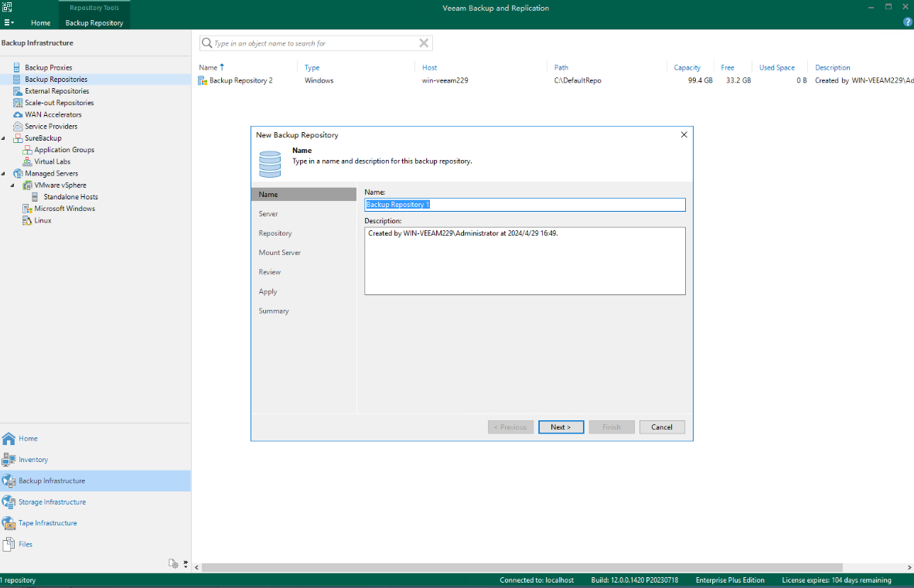Click the repository Name input field
This screenshot has height=588, width=914.
(x=524, y=205)
